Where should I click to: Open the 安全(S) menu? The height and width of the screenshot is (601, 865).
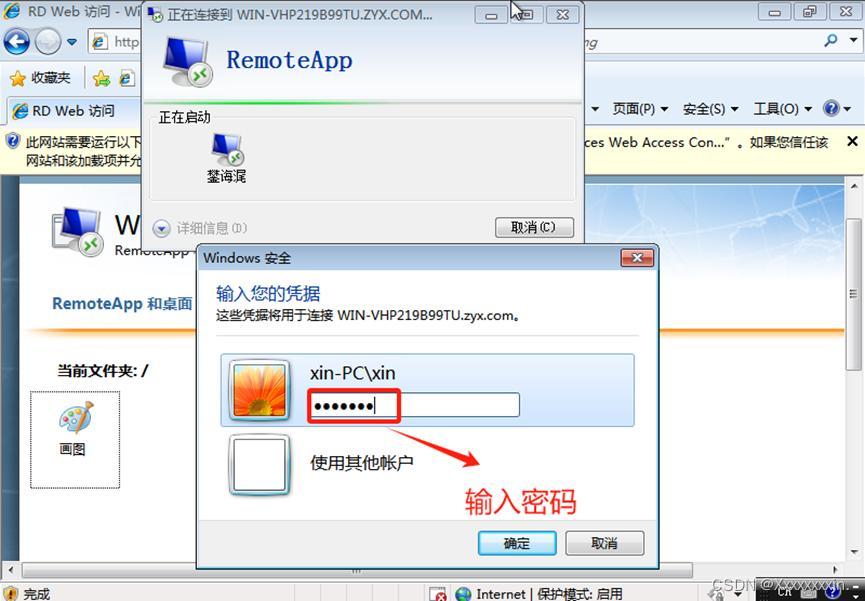(x=710, y=109)
